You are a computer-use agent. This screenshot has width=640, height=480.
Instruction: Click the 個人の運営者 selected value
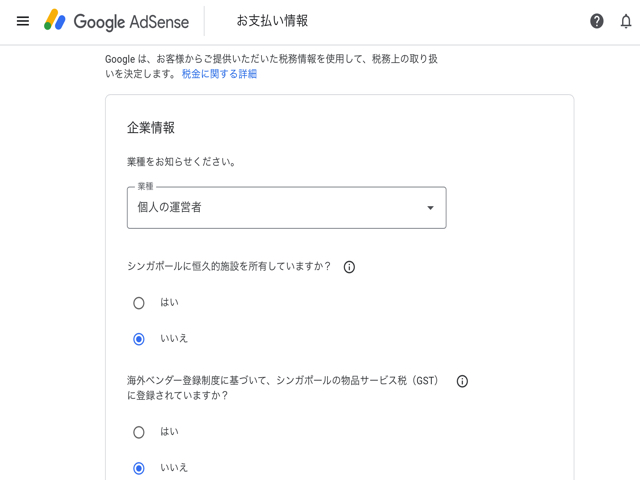click(x=177, y=208)
